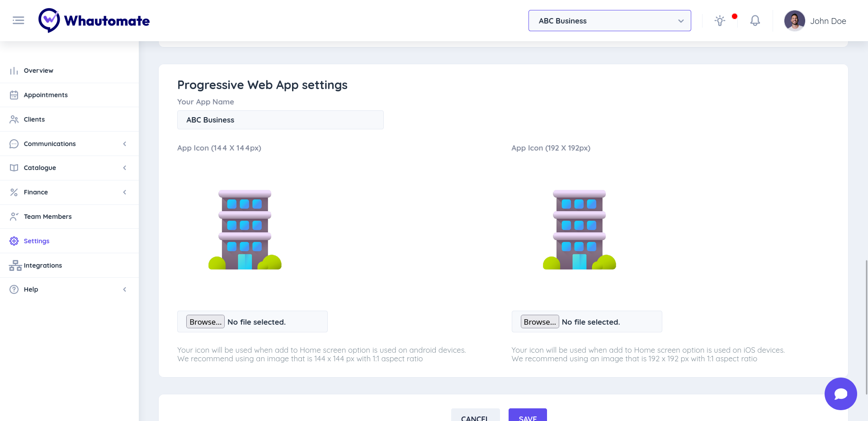Open the ABC Business dropdown

click(x=609, y=21)
